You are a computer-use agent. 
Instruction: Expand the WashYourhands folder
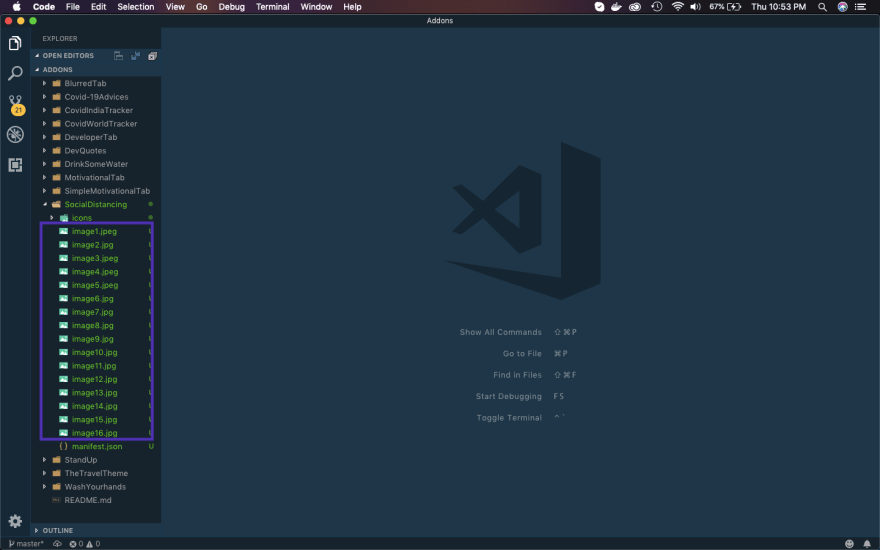click(44, 487)
